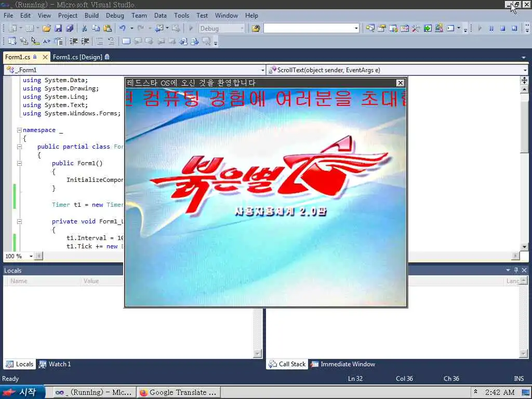Click the Display Parameter Info icon
Viewport: 532px width, 399px height.
click(24, 42)
